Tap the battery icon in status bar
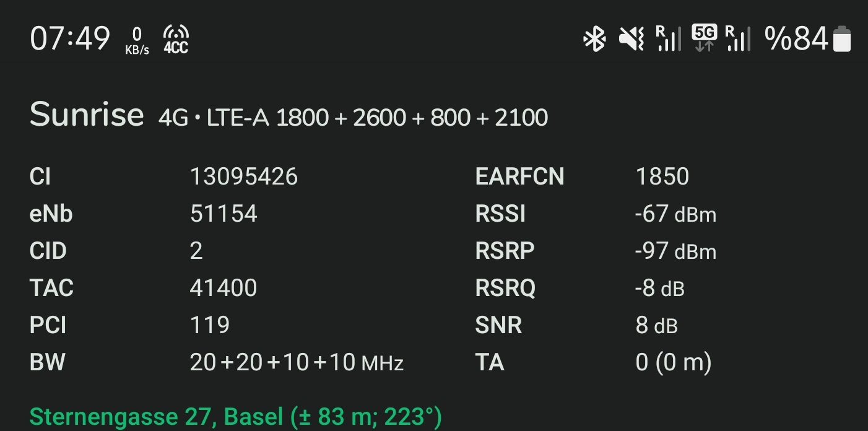The height and width of the screenshot is (431, 868). tap(842, 39)
